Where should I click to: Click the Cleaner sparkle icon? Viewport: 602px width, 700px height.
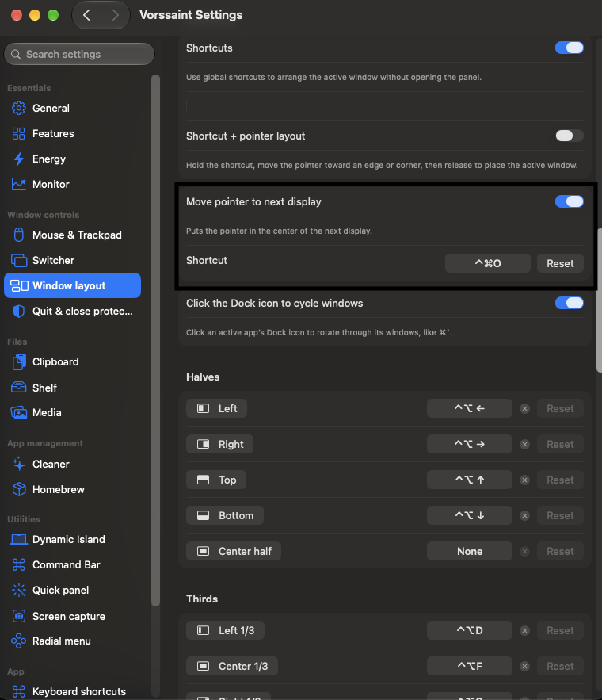pos(19,464)
